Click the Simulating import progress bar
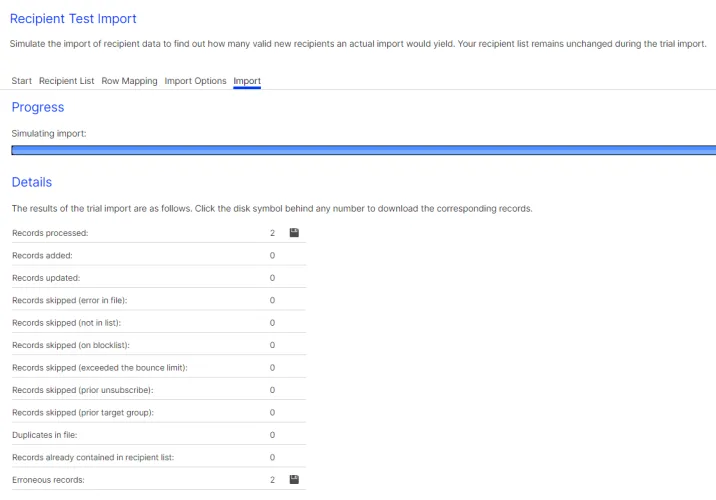This screenshot has height=500, width=716. [x=363, y=150]
